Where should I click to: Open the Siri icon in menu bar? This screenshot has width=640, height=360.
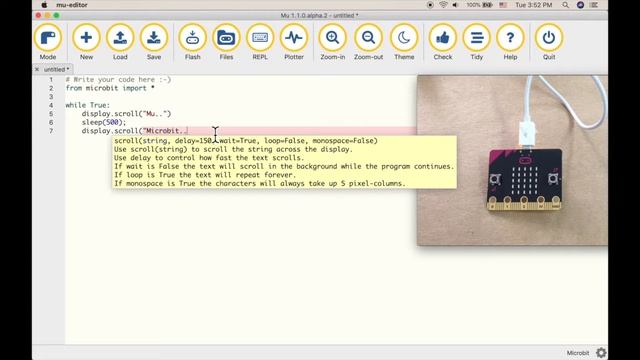coord(580,5)
